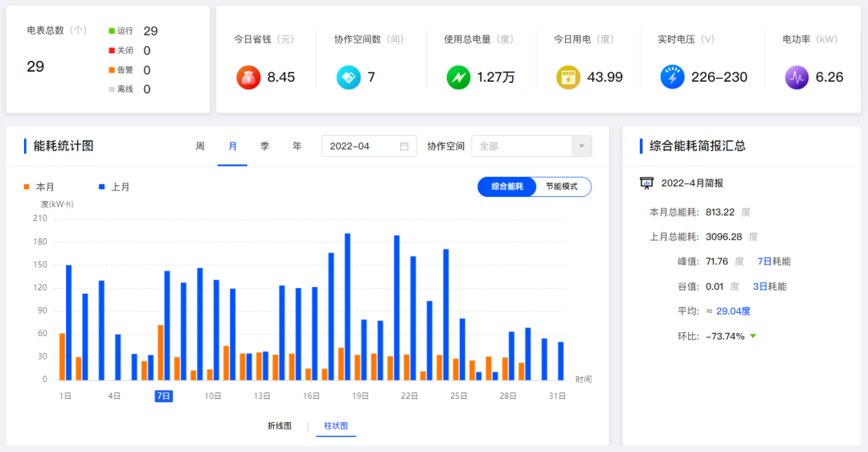Screen dimensions: 868x452
Task: Switch to 折线图 line chart view
Action: coord(280,426)
